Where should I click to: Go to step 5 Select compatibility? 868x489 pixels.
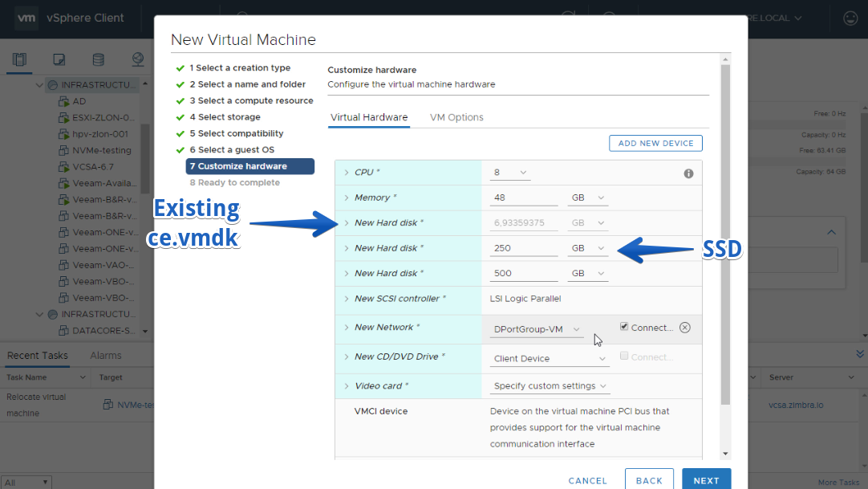[x=237, y=133]
